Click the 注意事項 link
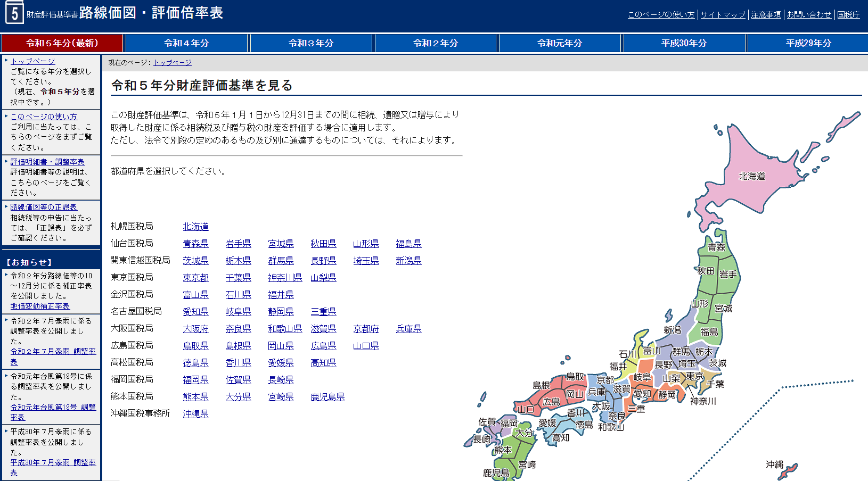Image resolution: width=868 pixels, height=481 pixels. point(766,15)
